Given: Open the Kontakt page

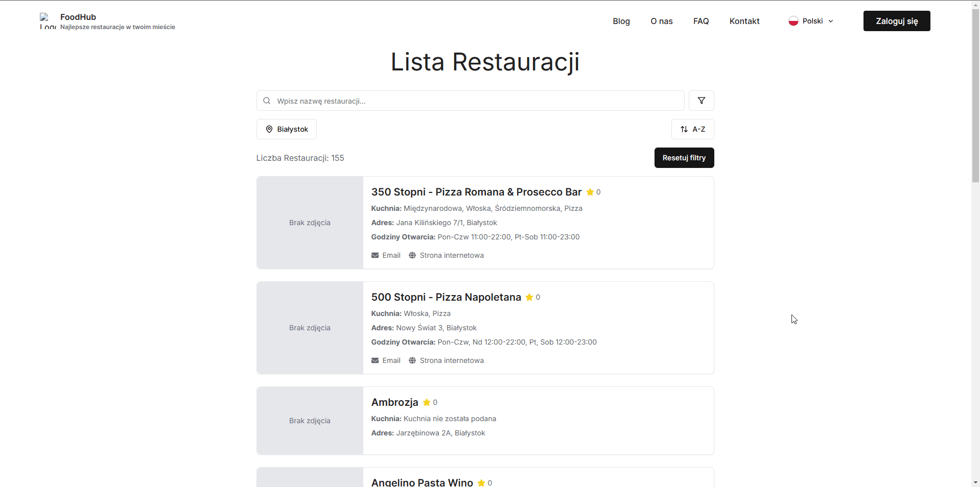Looking at the screenshot, I should 744,21.
